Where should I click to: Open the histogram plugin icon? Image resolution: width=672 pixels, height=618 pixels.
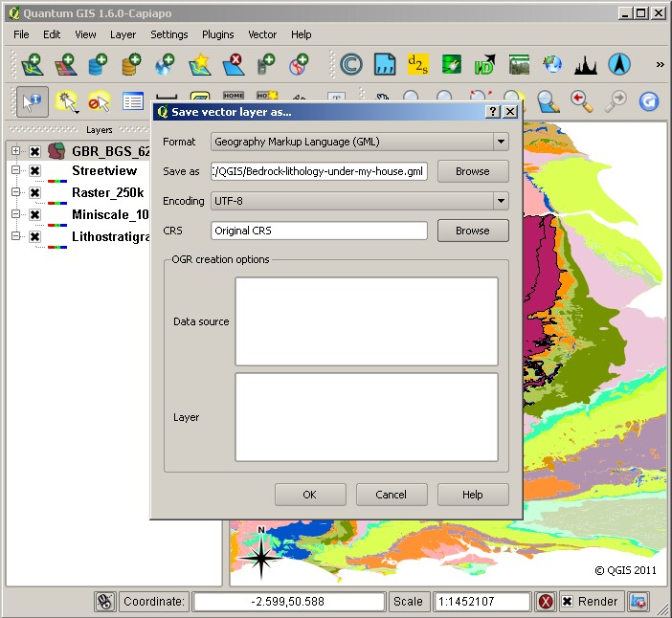pyautogui.click(x=586, y=65)
